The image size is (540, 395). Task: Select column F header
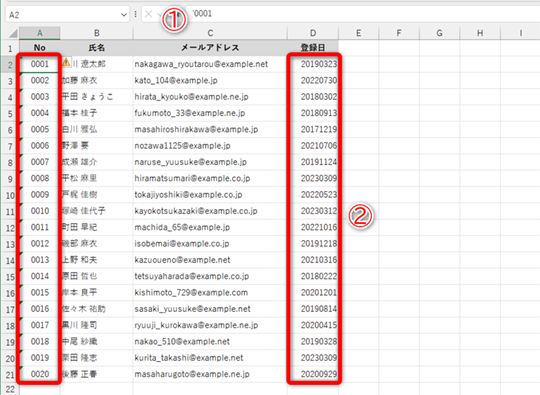399,33
